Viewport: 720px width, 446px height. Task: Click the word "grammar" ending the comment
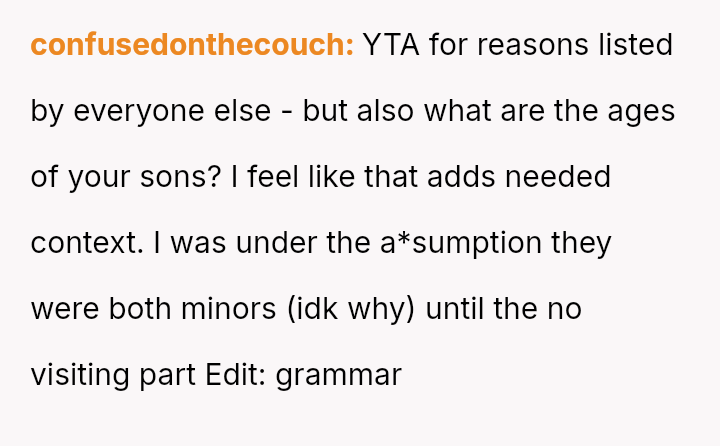338,375
